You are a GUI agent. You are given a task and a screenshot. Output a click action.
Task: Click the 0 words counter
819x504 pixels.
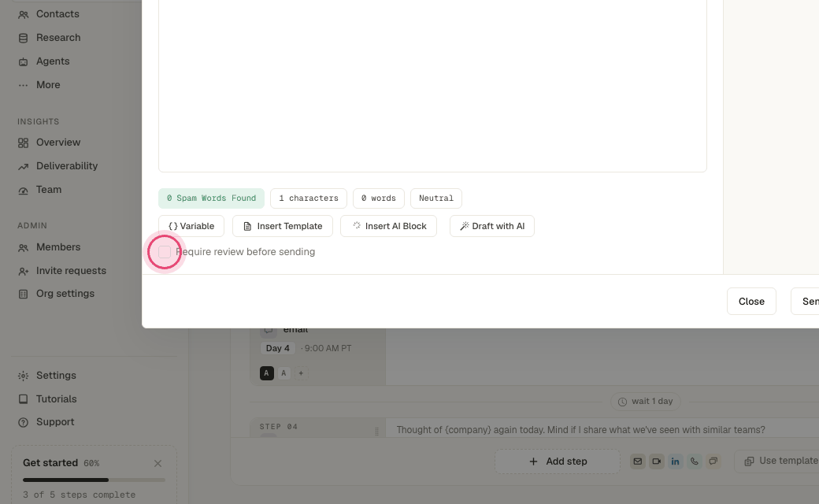(379, 198)
